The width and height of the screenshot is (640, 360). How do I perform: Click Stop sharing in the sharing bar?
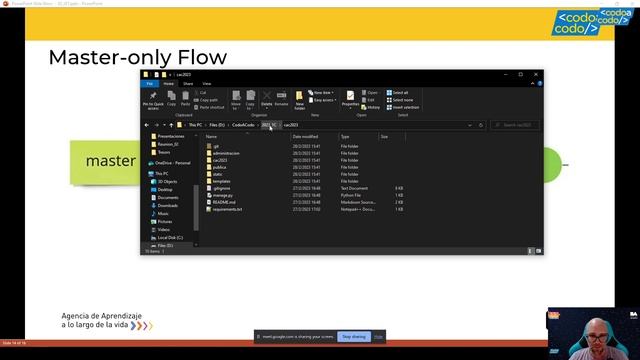point(354,337)
